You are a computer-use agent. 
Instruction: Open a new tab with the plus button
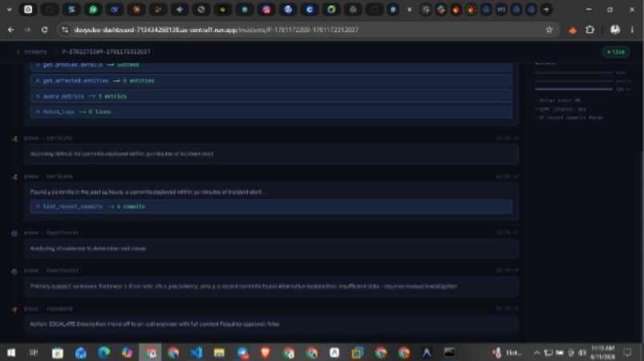[x=546, y=10]
